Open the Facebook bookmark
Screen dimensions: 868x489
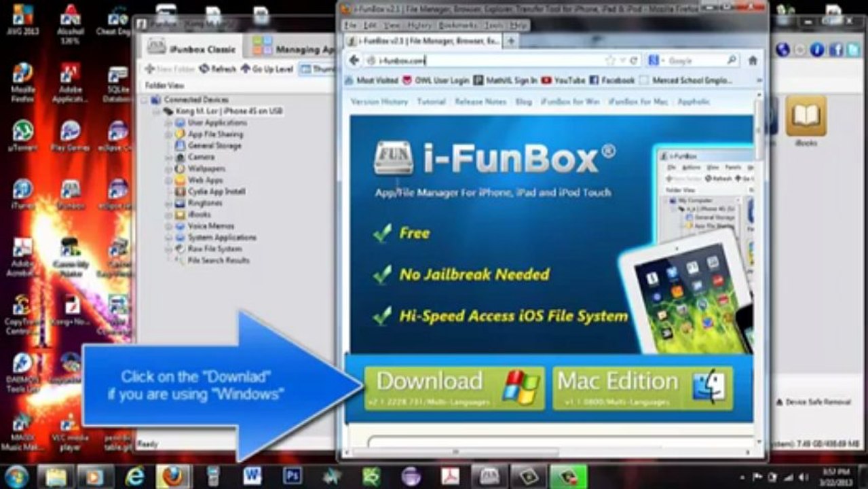(611, 80)
